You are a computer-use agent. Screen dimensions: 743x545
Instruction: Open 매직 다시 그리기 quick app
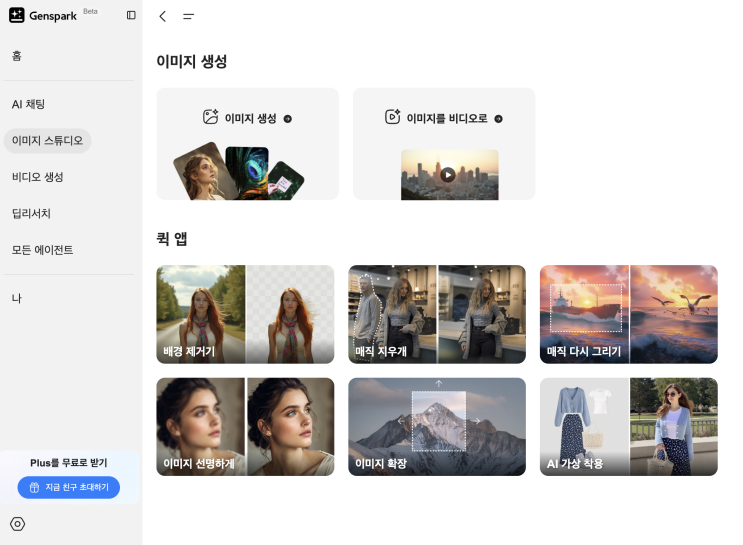click(x=629, y=314)
